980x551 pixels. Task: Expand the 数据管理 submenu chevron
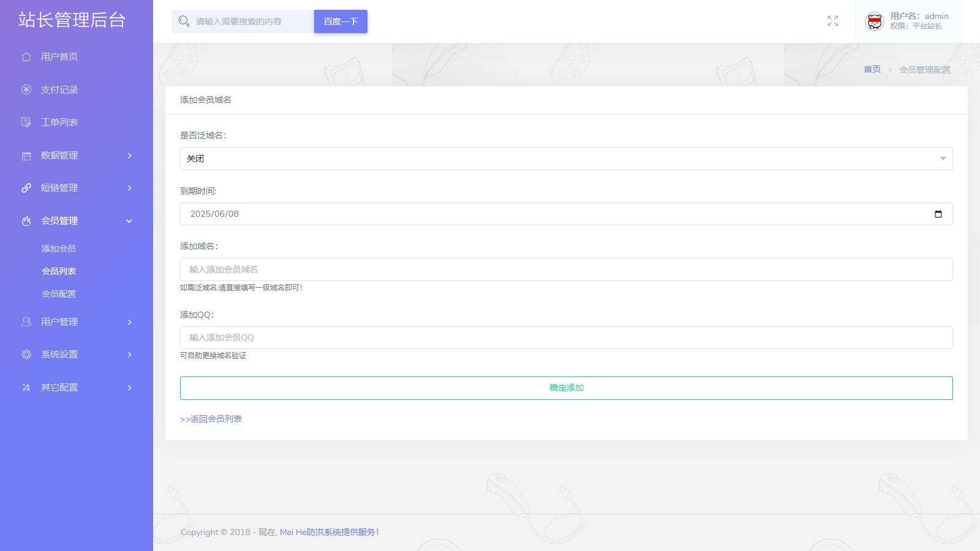tap(129, 156)
